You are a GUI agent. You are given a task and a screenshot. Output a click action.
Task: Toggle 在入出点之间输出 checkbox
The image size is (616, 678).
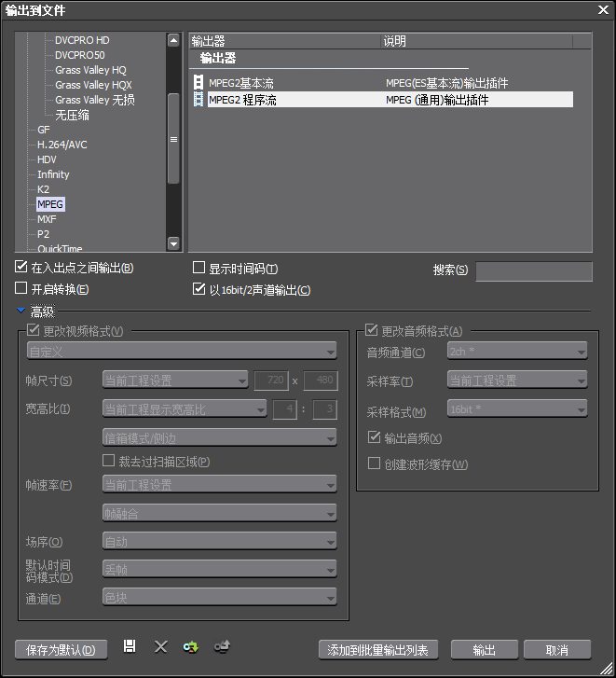(x=21, y=268)
